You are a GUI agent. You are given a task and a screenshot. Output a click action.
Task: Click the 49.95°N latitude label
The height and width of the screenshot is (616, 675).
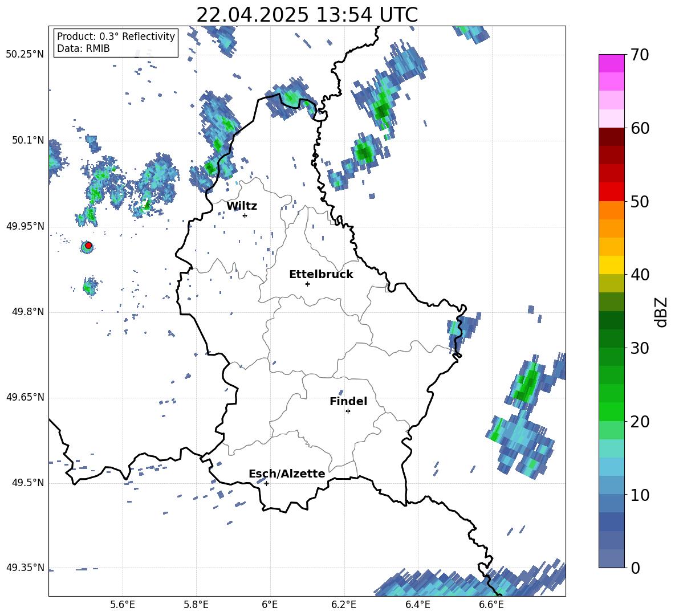pos(25,226)
